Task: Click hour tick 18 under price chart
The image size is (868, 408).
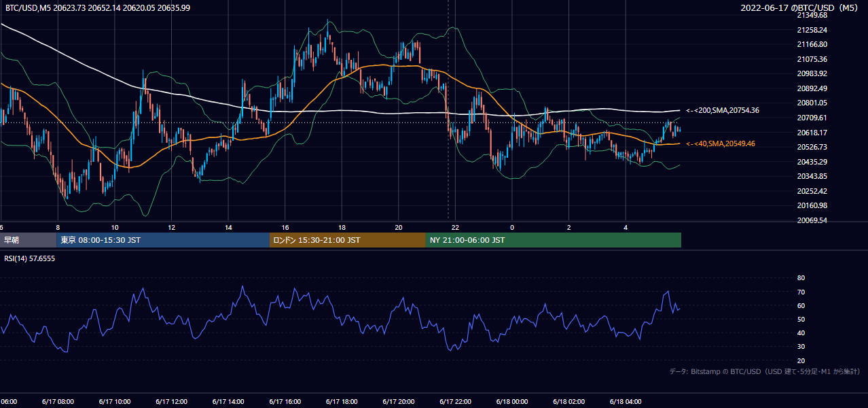Action: [342, 227]
